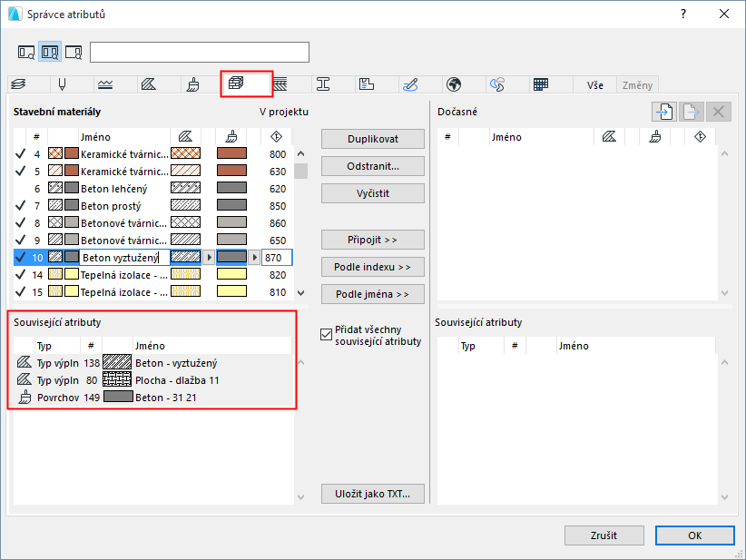Click Uložit jako TXT... button
This screenshot has height=560, width=746.
[372, 494]
